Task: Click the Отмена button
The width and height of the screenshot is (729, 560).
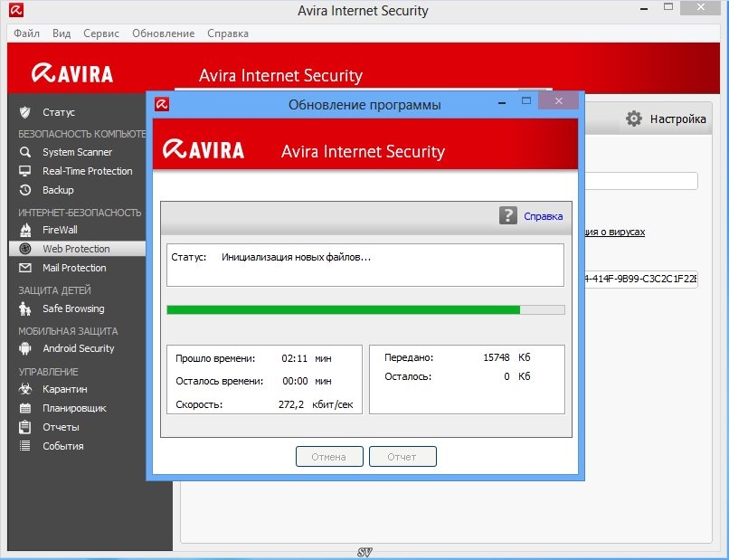Action: coord(329,457)
